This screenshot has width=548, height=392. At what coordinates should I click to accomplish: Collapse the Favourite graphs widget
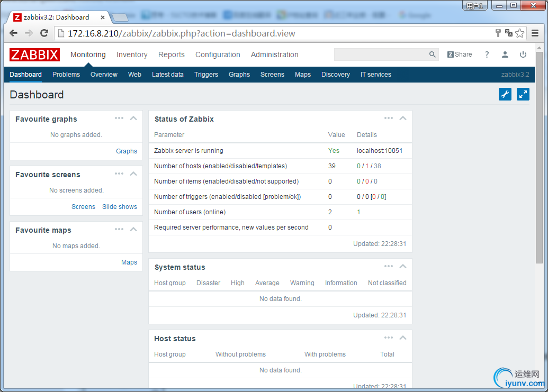click(133, 118)
